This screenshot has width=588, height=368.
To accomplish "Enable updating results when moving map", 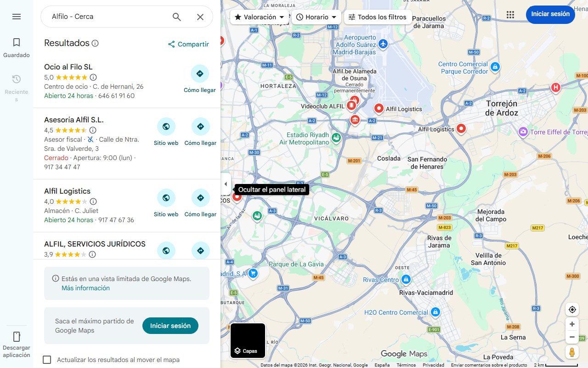I will pos(47,360).
